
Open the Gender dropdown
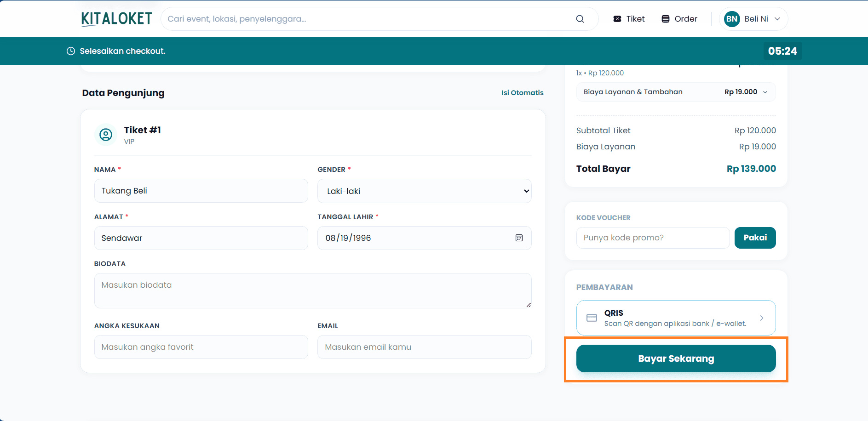(x=424, y=191)
